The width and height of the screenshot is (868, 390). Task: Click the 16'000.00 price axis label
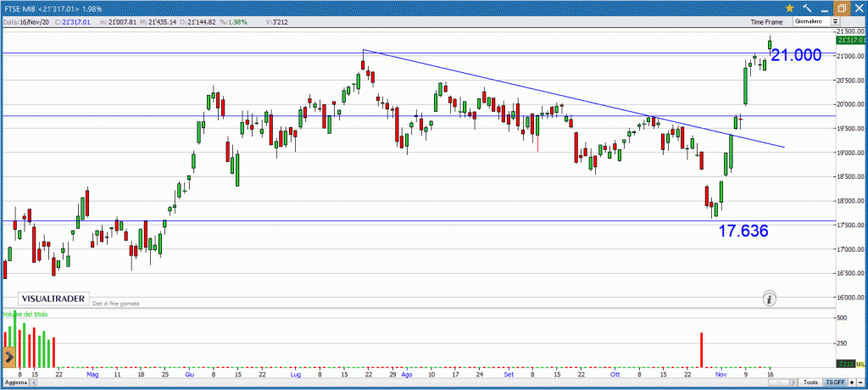pos(852,298)
